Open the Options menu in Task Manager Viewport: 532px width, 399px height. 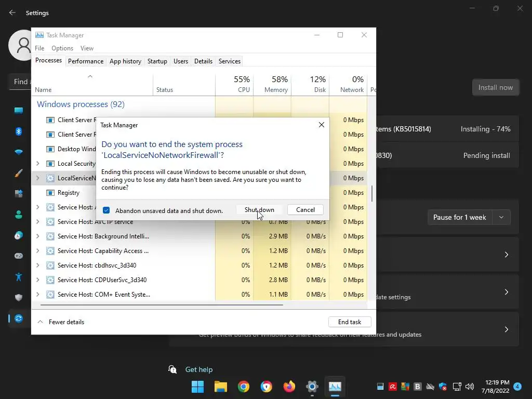(x=62, y=48)
